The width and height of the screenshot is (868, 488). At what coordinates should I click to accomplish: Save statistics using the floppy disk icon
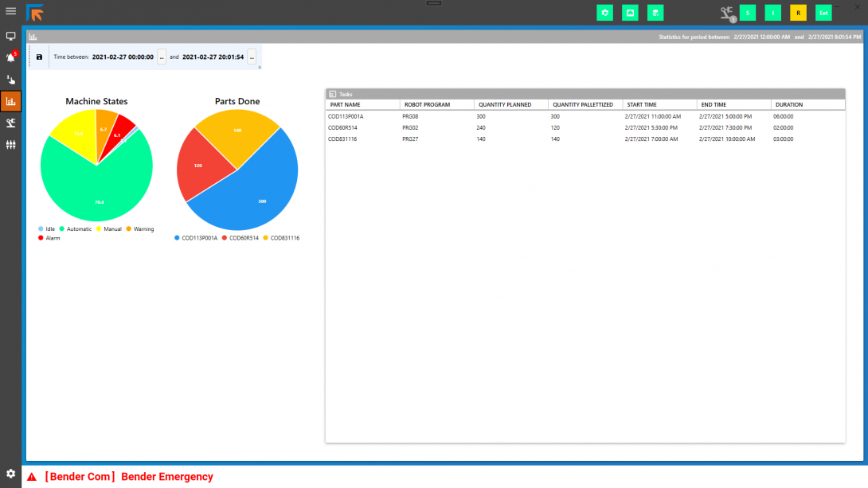(39, 57)
